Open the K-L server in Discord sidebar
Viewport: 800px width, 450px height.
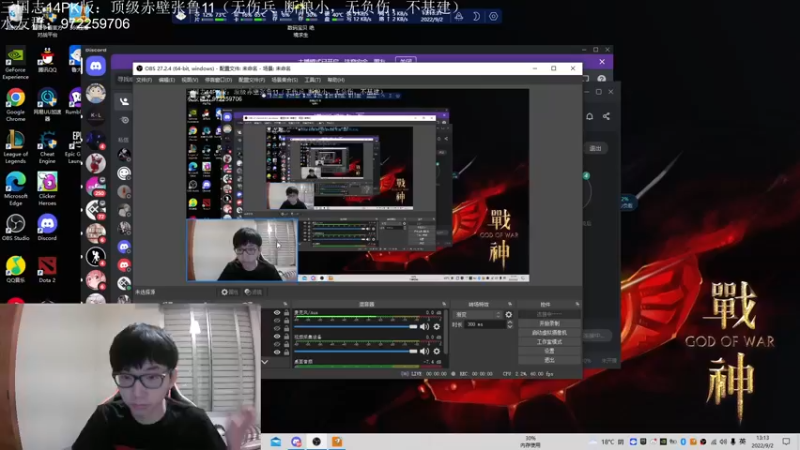click(x=96, y=115)
